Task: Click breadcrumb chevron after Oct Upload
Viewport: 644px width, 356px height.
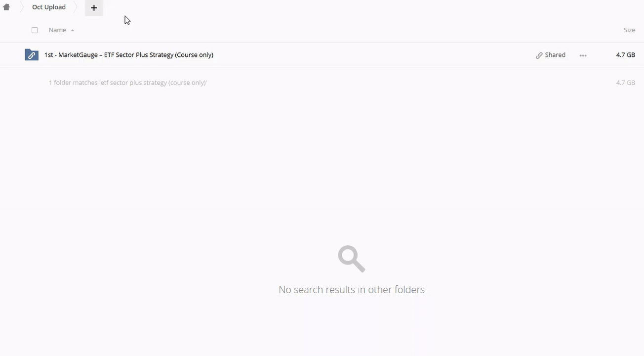Action: [x=77, y=7]
